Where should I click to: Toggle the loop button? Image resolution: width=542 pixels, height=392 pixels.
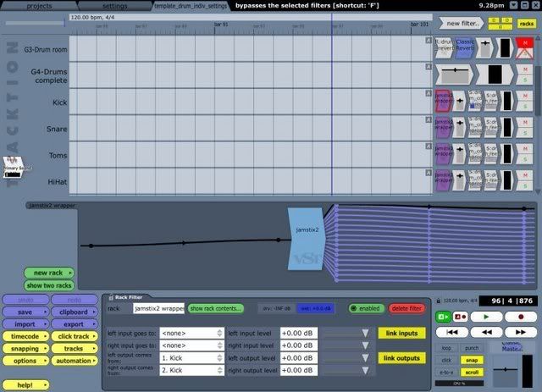(446, 348)
